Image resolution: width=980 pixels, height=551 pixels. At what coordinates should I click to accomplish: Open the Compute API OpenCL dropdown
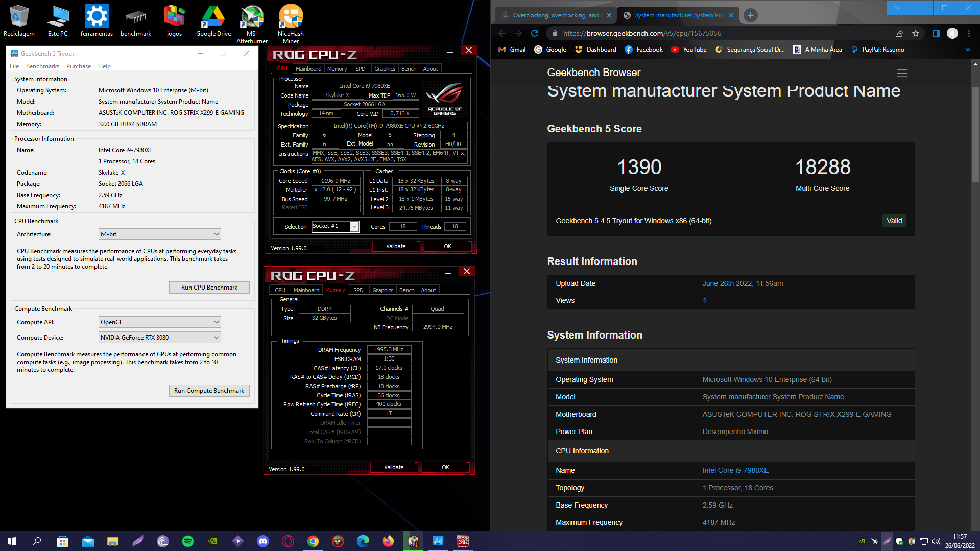pyautogui.click(x=159, y=322)
